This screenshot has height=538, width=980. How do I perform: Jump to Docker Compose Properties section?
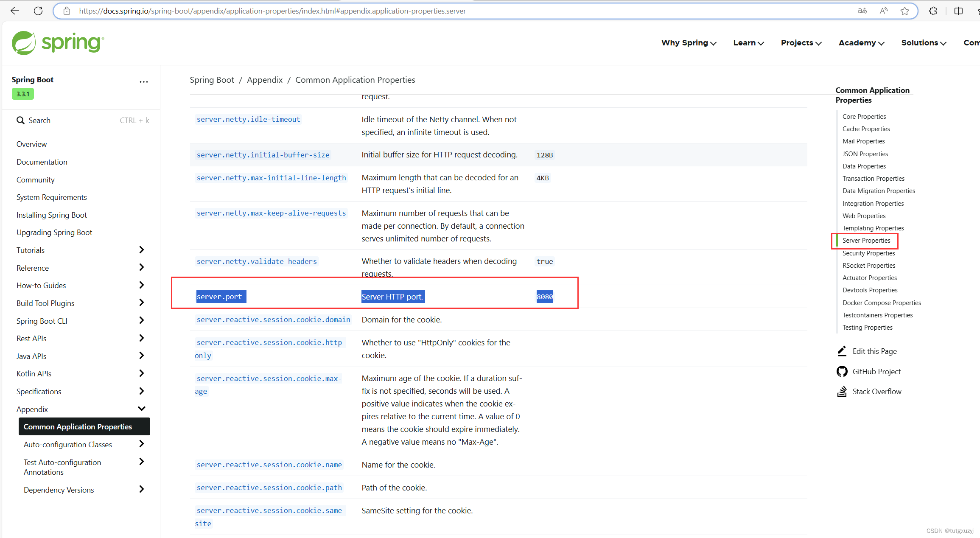[x=882, y=303]
